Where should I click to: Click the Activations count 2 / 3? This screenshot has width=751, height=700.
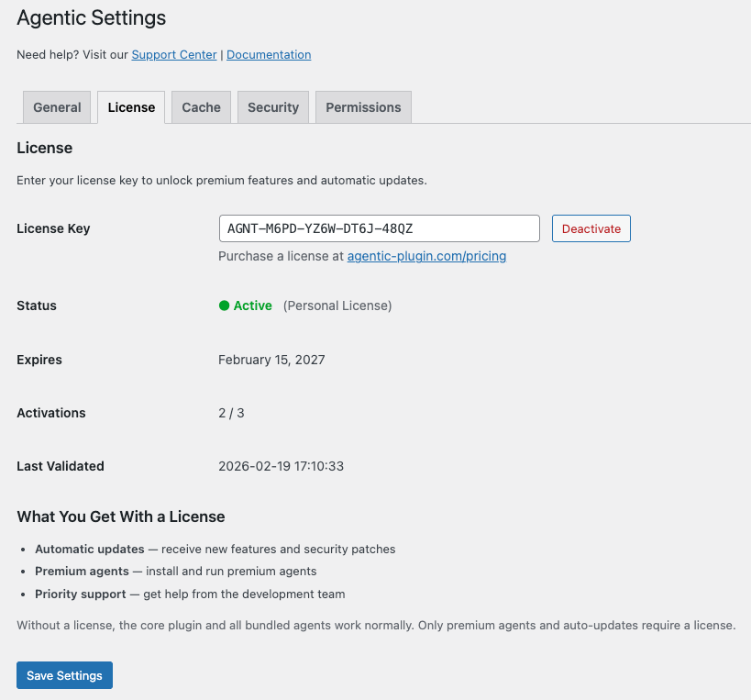coord(231,413)
